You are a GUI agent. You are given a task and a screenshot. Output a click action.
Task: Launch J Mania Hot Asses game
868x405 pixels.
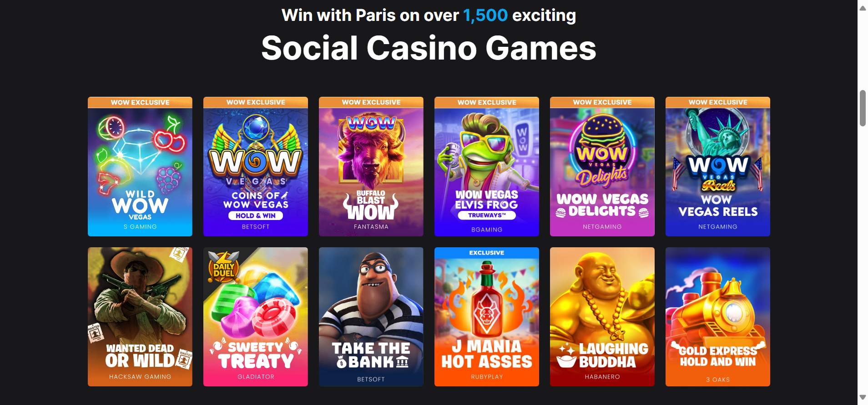(x=487, y=317)
